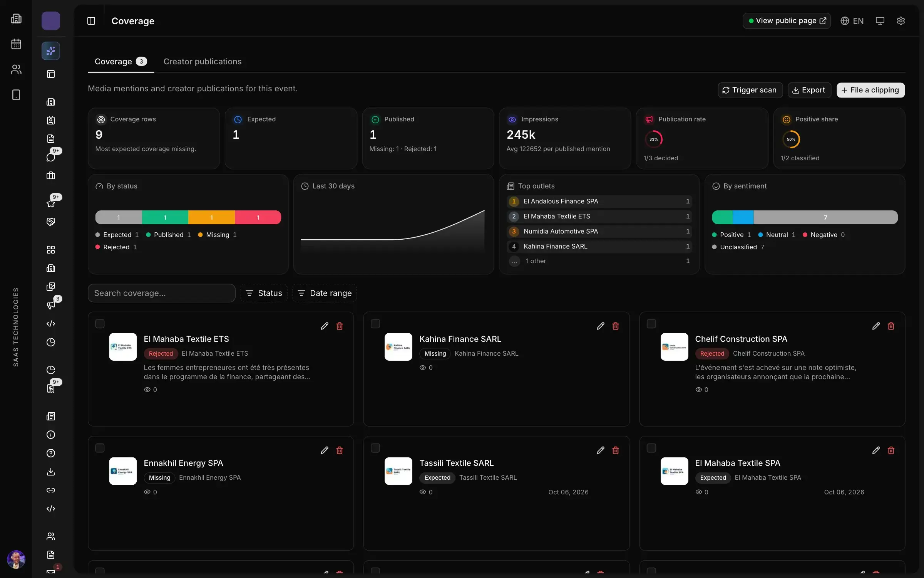Delete the El Mahaba Textile SPA card
Image resolution: width=924 pixels, height=578 pixels.
tap(891, 450)
